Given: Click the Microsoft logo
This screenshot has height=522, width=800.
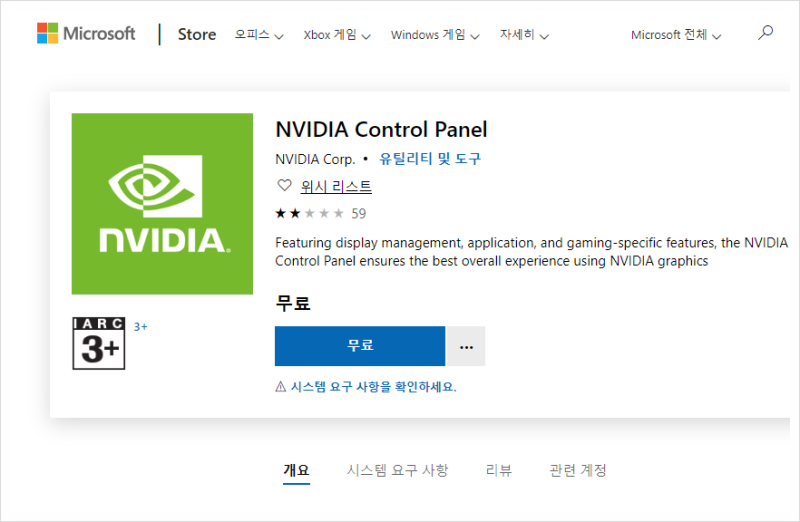Looking at the screenshot, I should (86, 34).
